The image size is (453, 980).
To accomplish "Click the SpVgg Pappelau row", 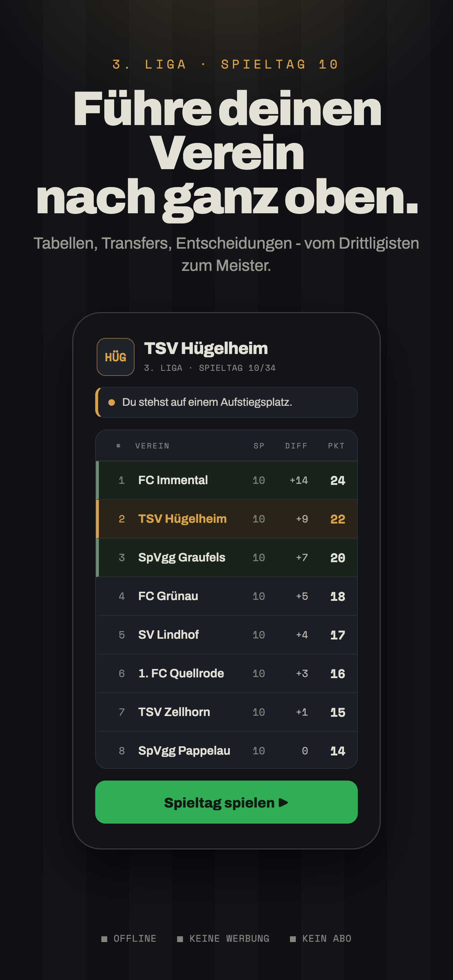I will click(x=226, y=750).
